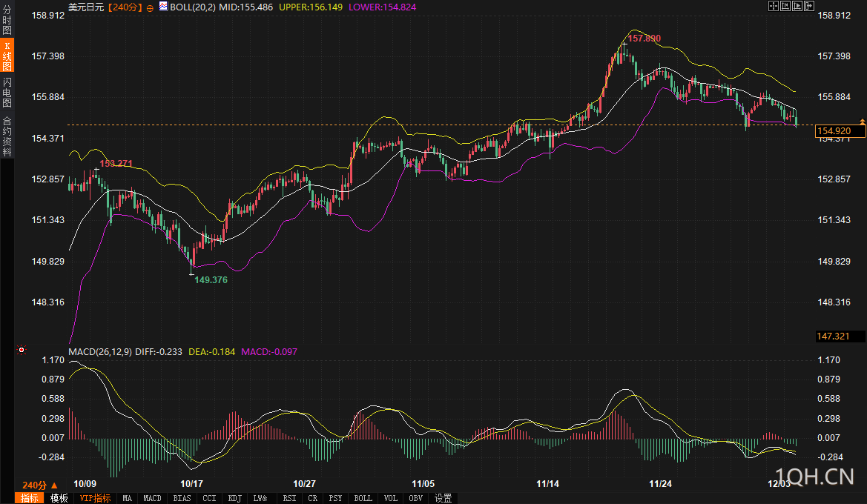Screen dimensions: 867x504
Task: Click the exit-arrow panel icon at top right
Action: coord(808,6)
